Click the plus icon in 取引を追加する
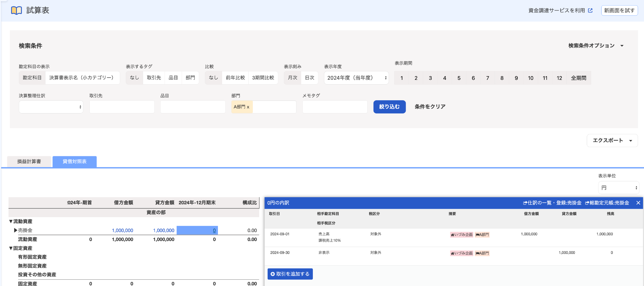The width and height of the screenshot is (644, 286). tap(273, 274)
